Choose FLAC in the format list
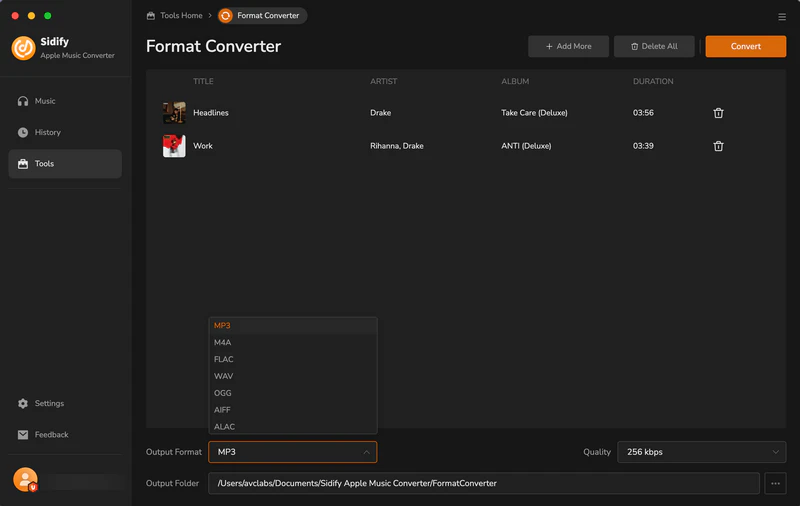This screenshot has height=506, width=800. [293, 359]
